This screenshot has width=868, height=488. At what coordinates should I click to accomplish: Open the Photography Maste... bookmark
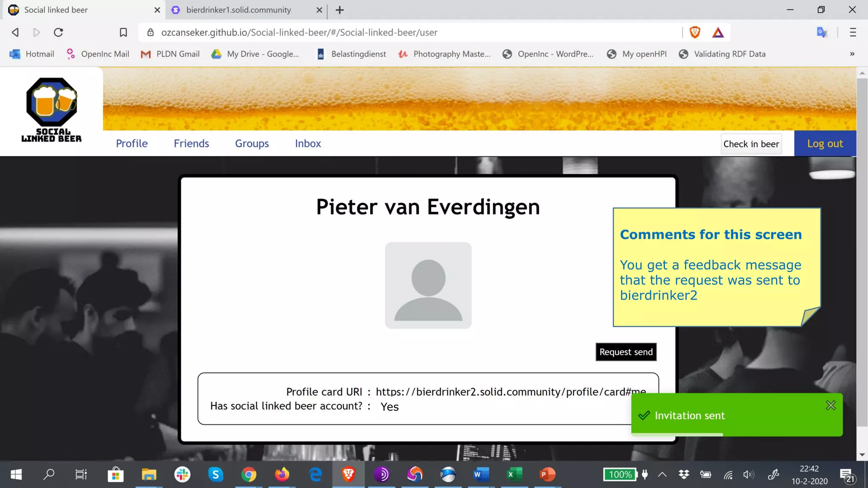(x=444, y=54)
